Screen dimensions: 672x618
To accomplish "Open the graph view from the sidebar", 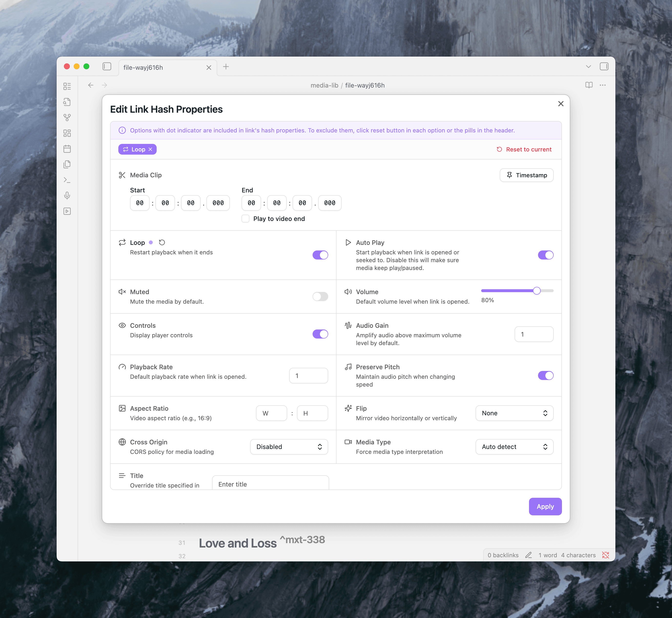I will coord(67,117).
